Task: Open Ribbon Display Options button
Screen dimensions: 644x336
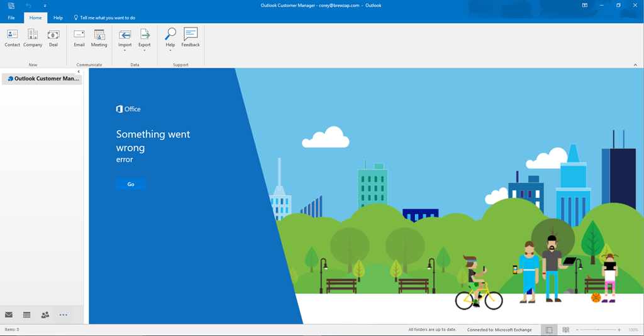Action: tap(584, 5)
